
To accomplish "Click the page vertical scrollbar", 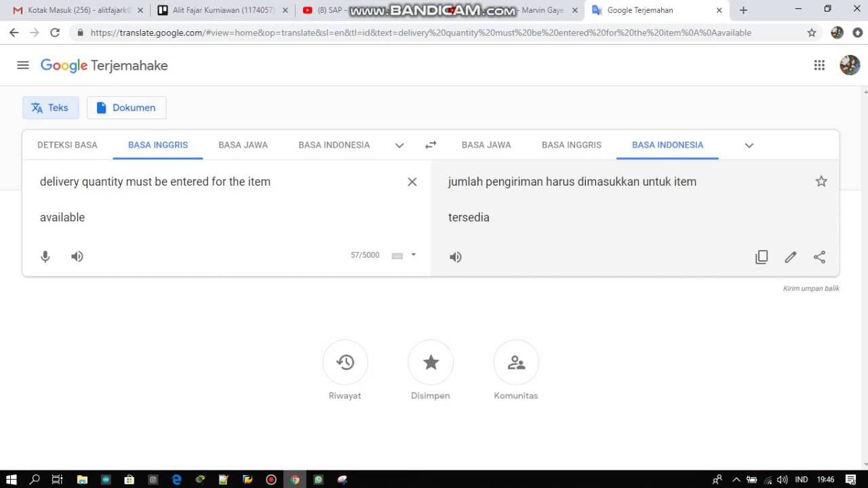I will coord(865,278).
